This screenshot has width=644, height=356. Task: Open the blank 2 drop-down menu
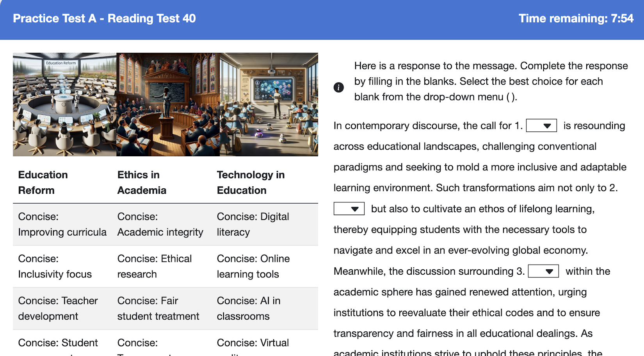point(349,209)
